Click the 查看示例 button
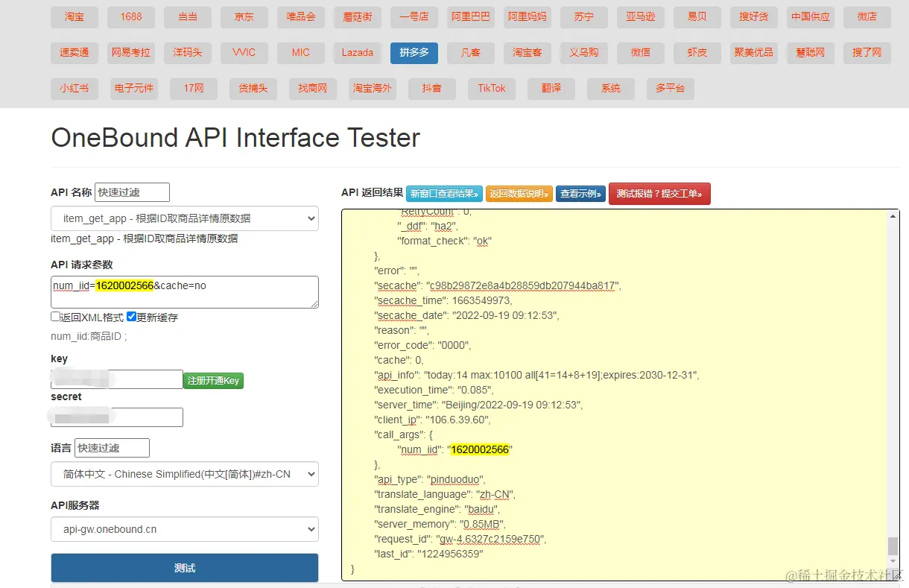Screen dimensions: 909x588 point(580,194)
